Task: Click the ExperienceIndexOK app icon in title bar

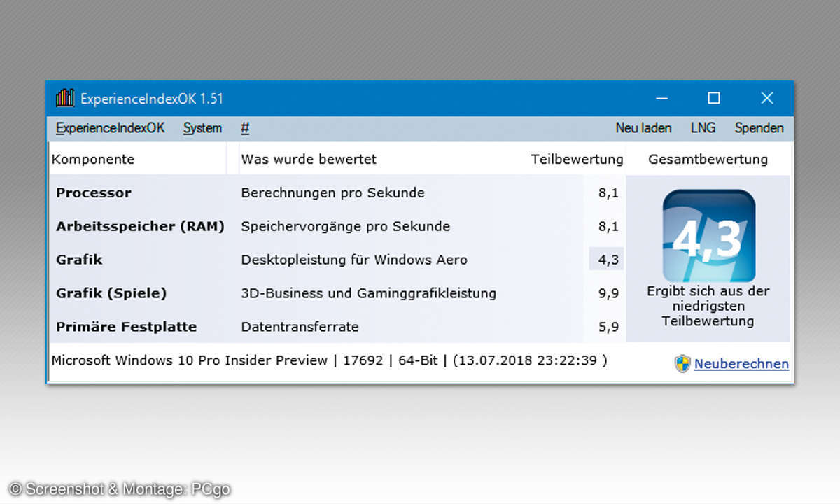Action: pyautogui.click(x=65, y=98)
